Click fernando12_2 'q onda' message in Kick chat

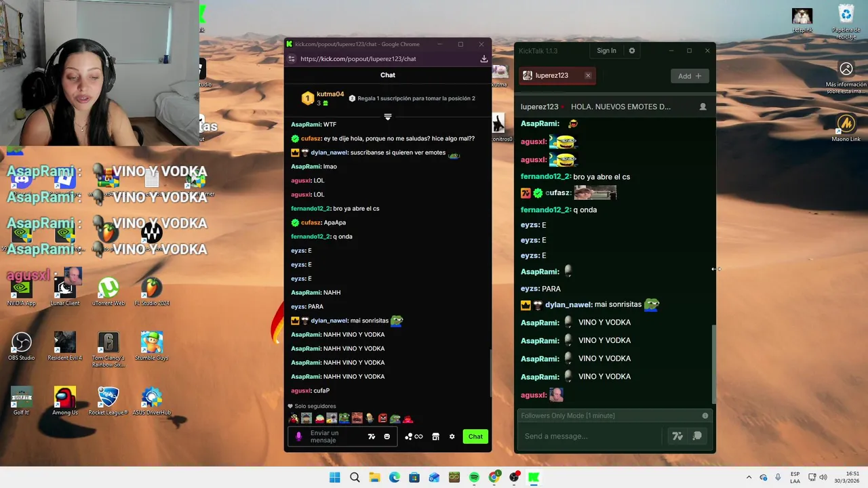(321, 237)
